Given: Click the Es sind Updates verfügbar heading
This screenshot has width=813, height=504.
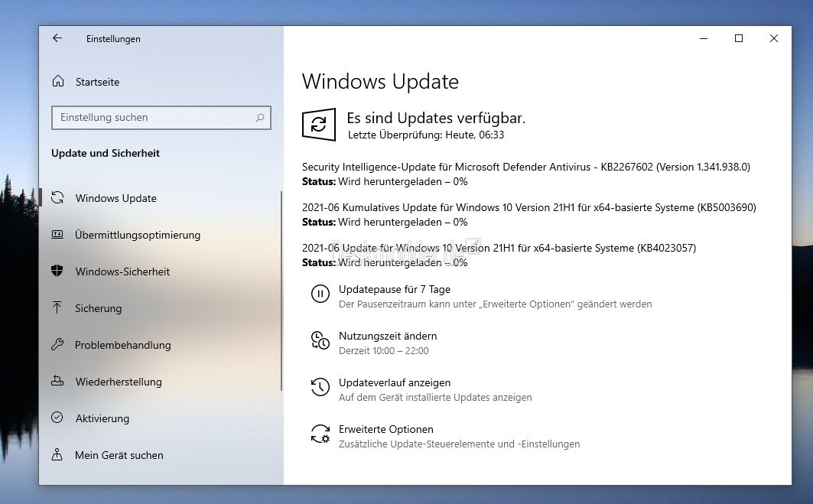Looking at the screenshot, I should [x=436, y=119].
